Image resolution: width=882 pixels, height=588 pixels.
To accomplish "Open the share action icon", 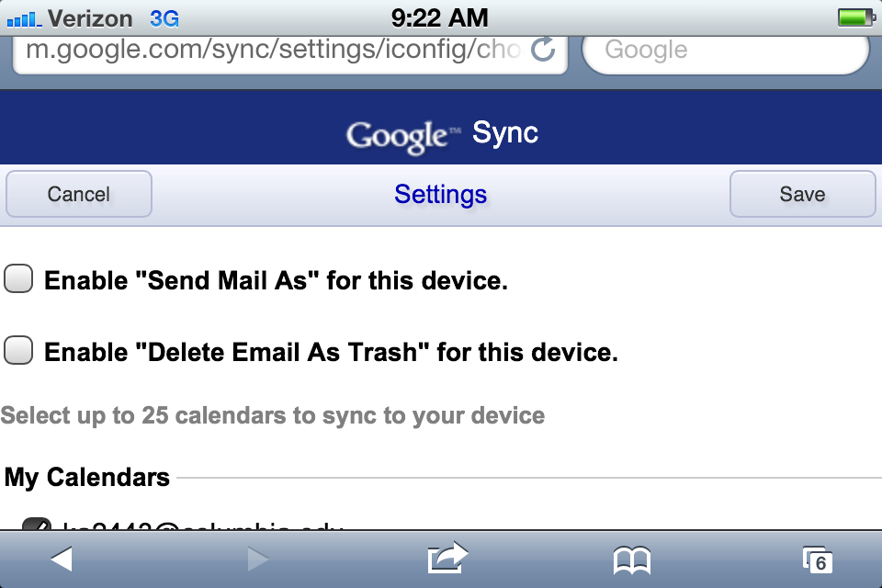I will (x=447, y=558).
